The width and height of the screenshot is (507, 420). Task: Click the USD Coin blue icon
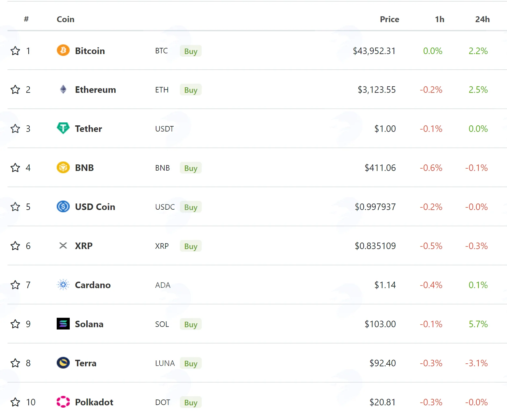63,207
